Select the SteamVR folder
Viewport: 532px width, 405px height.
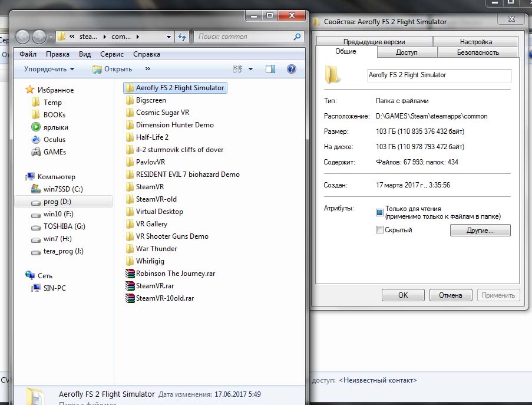click(145, 187)
